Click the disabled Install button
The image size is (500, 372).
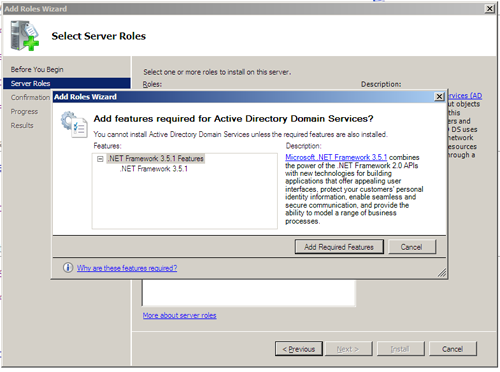tap(400, 349)
